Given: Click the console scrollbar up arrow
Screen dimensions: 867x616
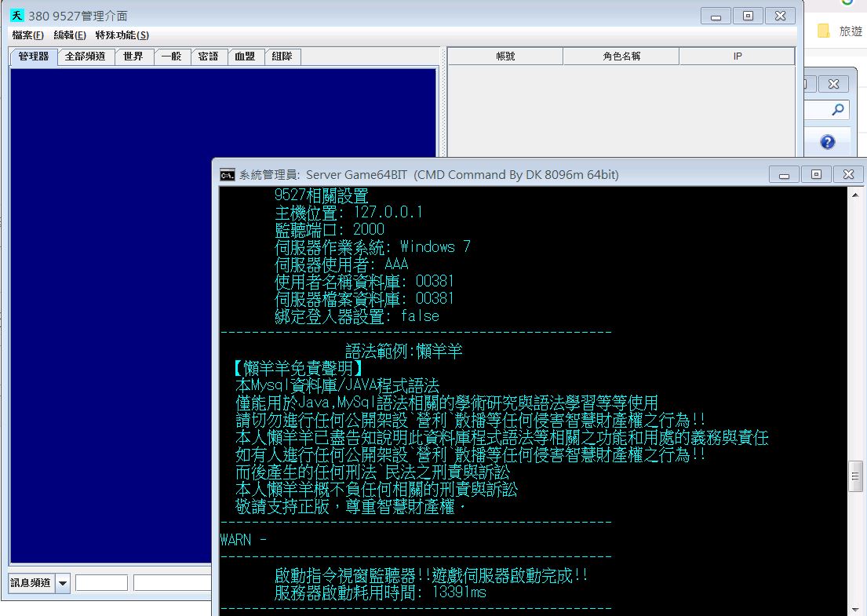Looking at the screenshot, I should pos(855,195).
